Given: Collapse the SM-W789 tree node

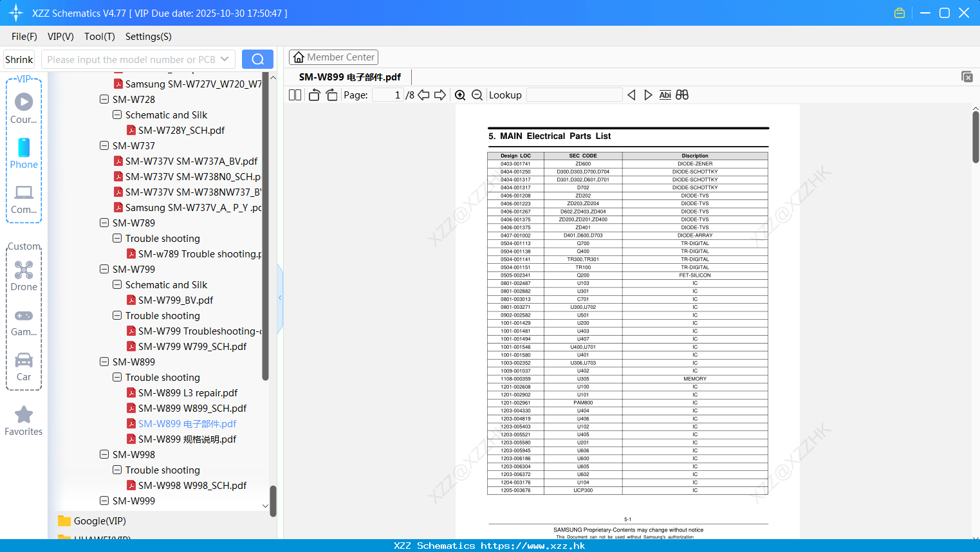Looking at the screenshot, I should (x=104, y=223).
